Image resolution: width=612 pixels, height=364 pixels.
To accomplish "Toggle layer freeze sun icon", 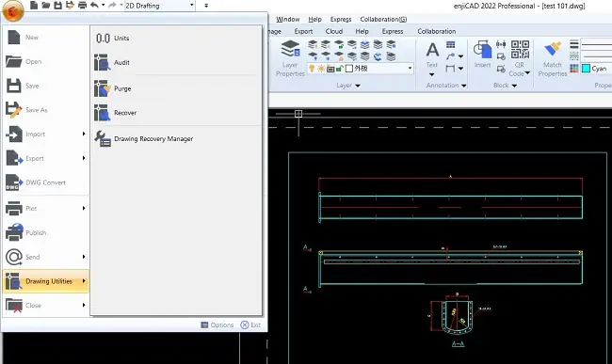I will (321, 69).
